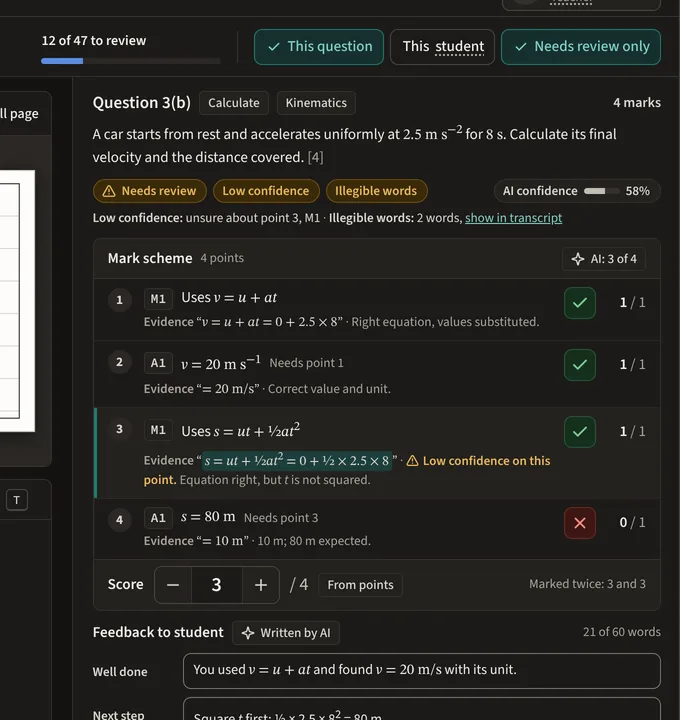This screenshot has width=680, height=720.
Task: Click the sparkle icon in Written by AI
Action: 248,633
